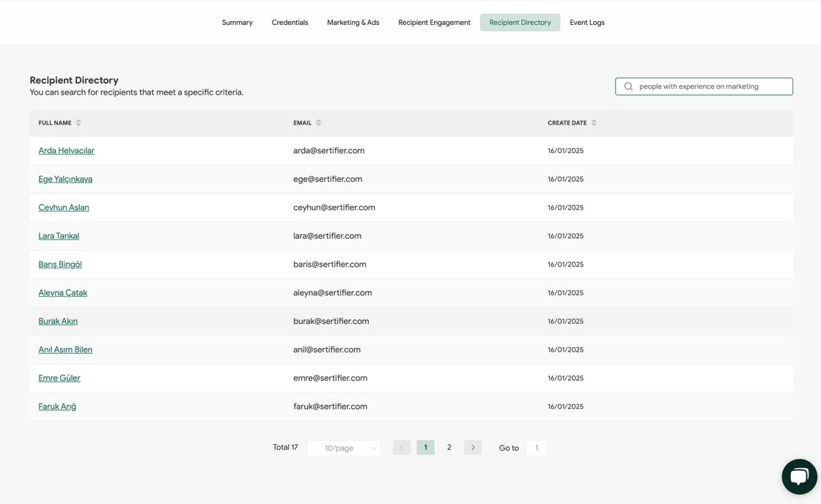Viewport: 821px width, 504px height.
Task: Open Aleyna Çatak's profile link
Action: [x=63, y=292]
